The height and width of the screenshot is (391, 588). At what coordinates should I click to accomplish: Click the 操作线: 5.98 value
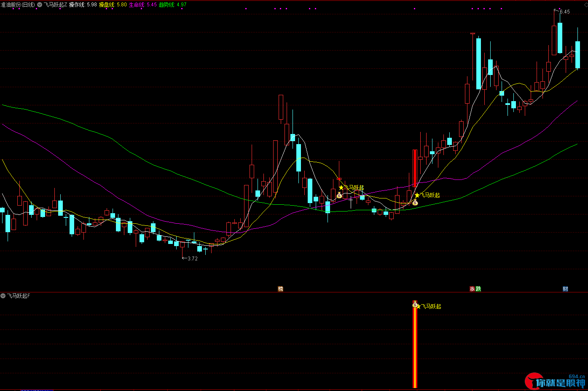click(x=83, y=5)
